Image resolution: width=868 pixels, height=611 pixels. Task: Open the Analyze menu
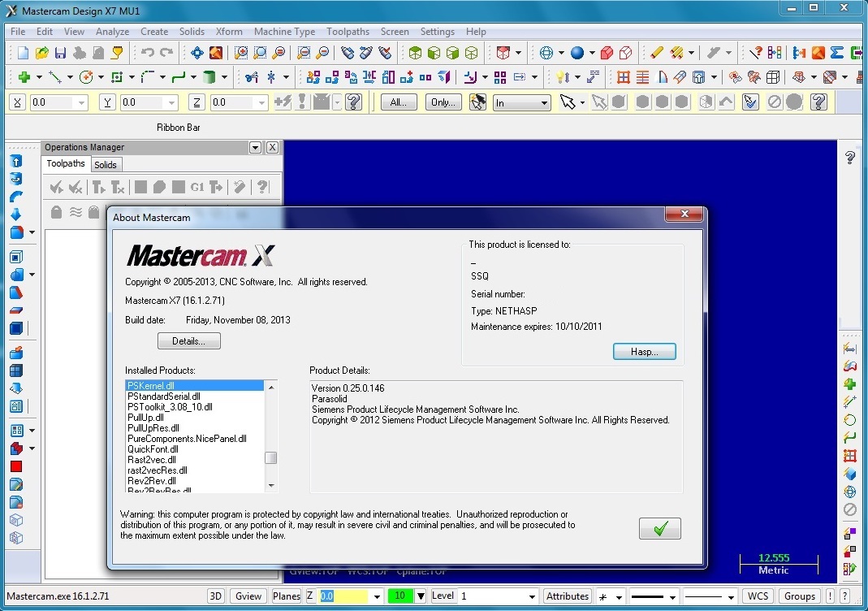(112, 32)
